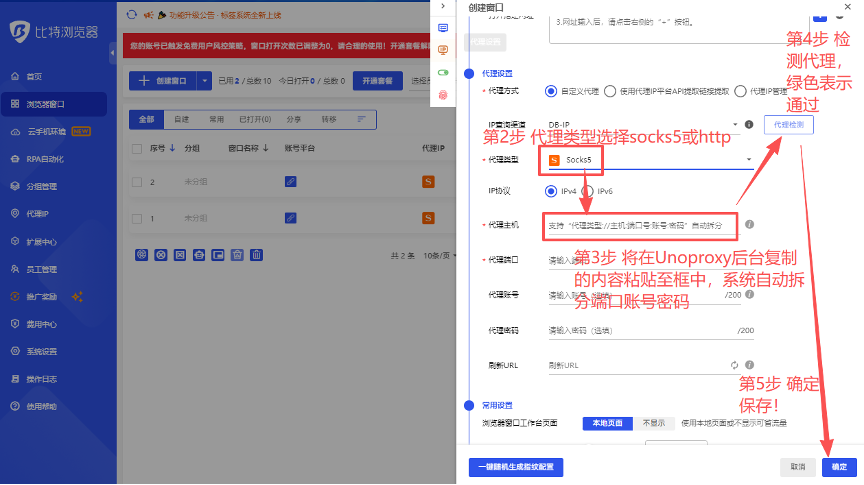The width and height of the screenshot is (864, 485).
Task: Switch workbench page to 不显示
Action: 653,423
